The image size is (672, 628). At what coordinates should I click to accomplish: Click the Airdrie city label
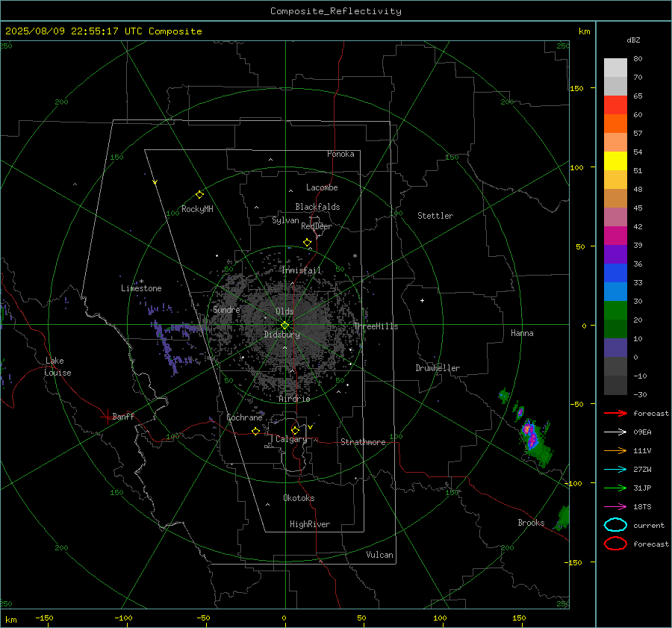tap(294, 399)
